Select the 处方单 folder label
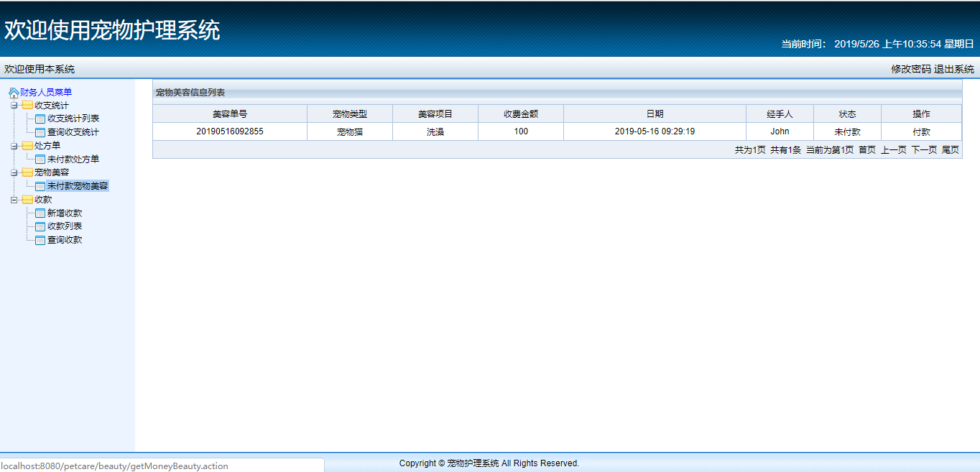The image size is (980, 472). pyautogui.click(x=47, y=146)
